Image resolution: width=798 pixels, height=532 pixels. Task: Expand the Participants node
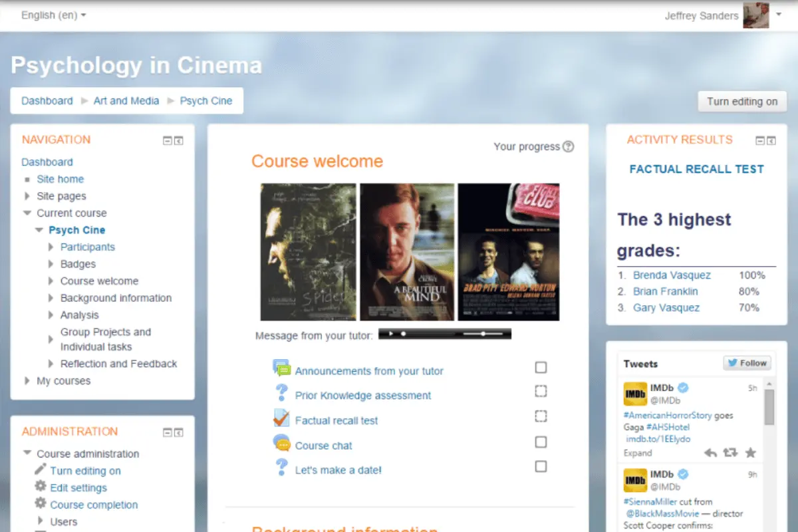point(51,247)
